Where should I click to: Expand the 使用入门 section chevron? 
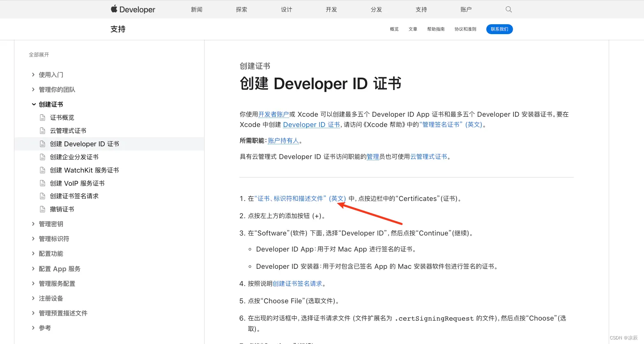pos(33,74)
